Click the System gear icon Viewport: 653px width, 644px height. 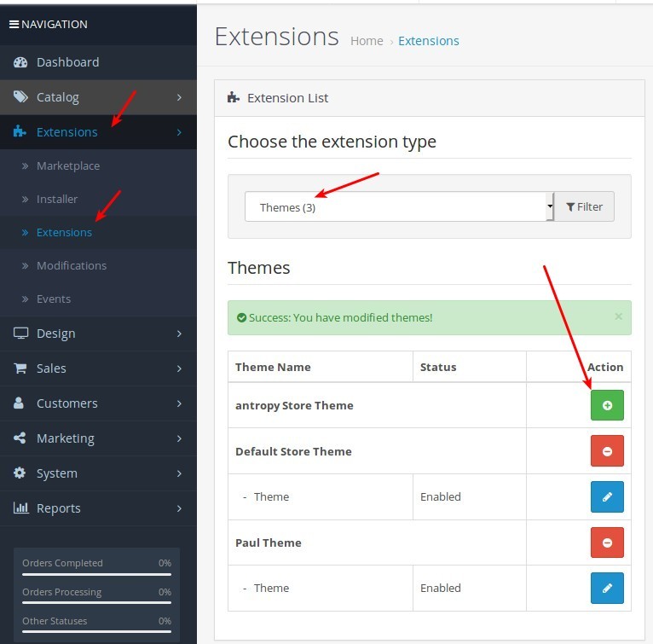pos(20,473)
